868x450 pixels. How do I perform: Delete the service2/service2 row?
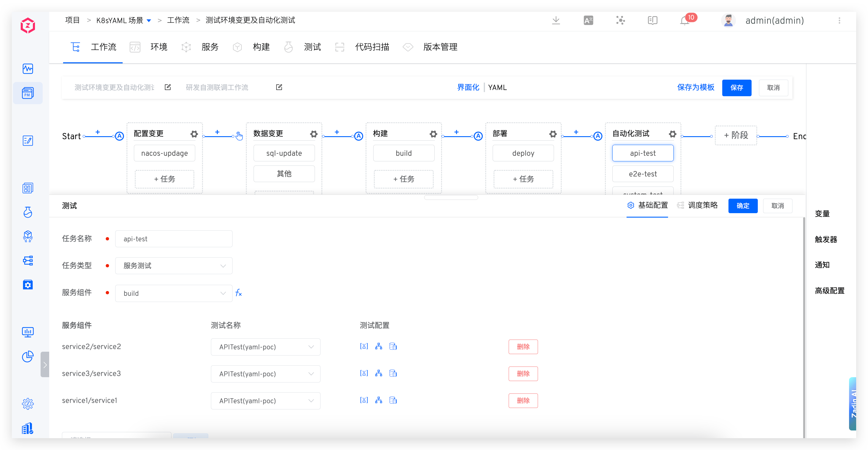(523, 347)
